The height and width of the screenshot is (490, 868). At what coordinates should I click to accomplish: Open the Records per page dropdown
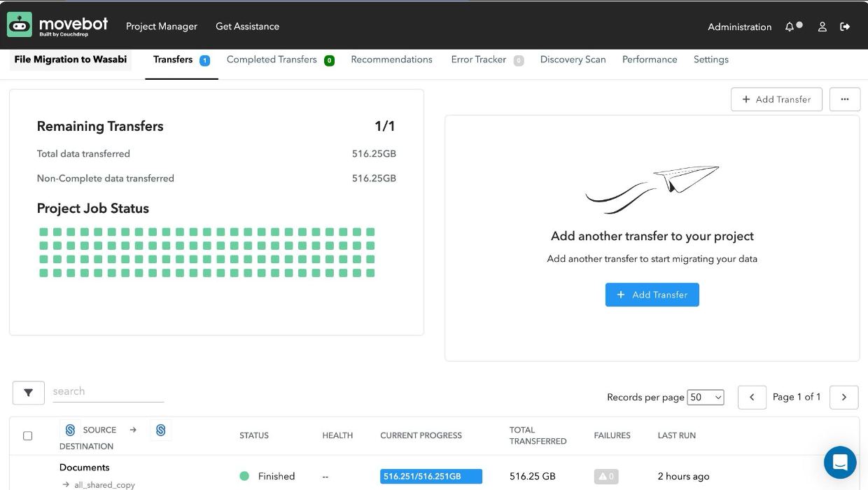706,397
